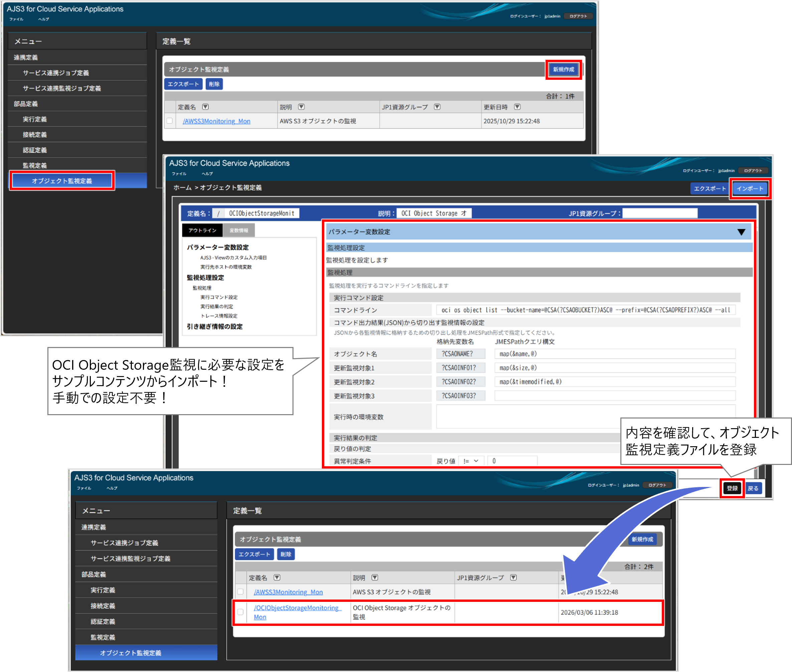Click ホーム in the edit window breadcrumb
This screenshot has width=792, height=672.
[182, 188]
